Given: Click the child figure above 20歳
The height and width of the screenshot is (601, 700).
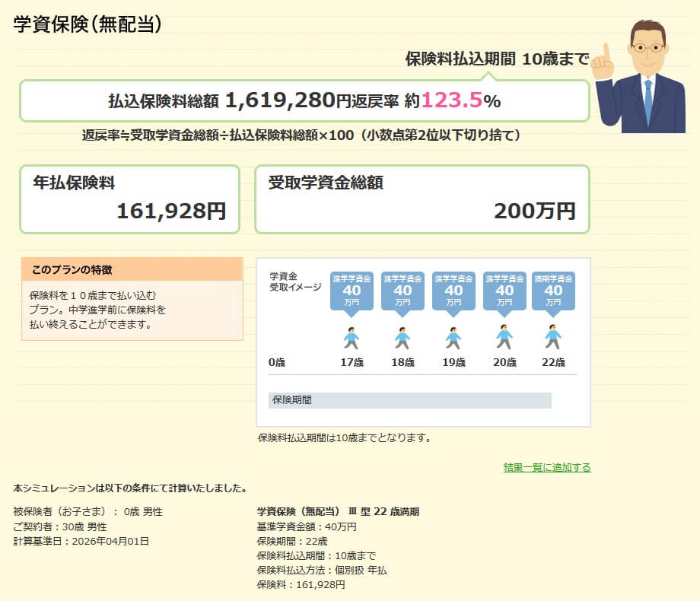Looking at the screenshot, I should point(504,337).
